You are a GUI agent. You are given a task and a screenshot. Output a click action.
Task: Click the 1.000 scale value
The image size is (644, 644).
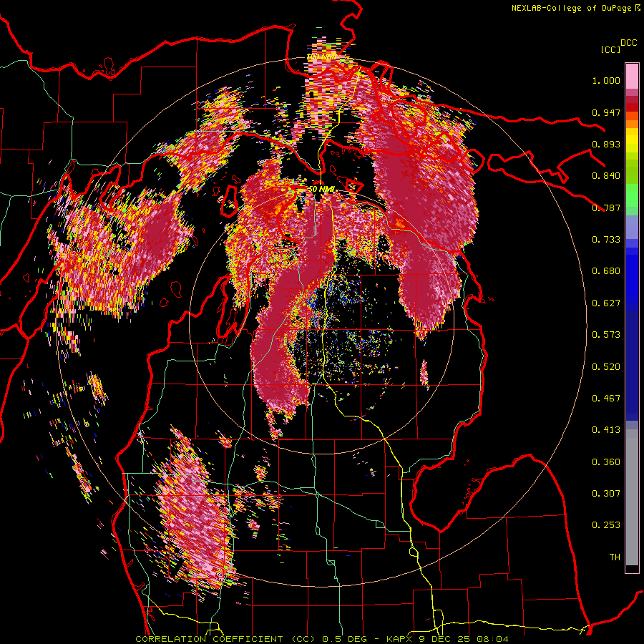(x=606, y=80)
